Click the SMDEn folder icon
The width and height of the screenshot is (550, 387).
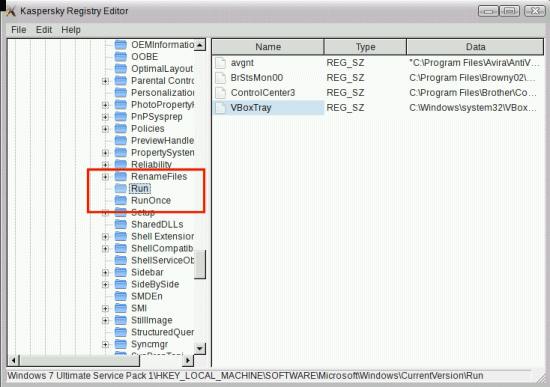[x=121, y=296]
